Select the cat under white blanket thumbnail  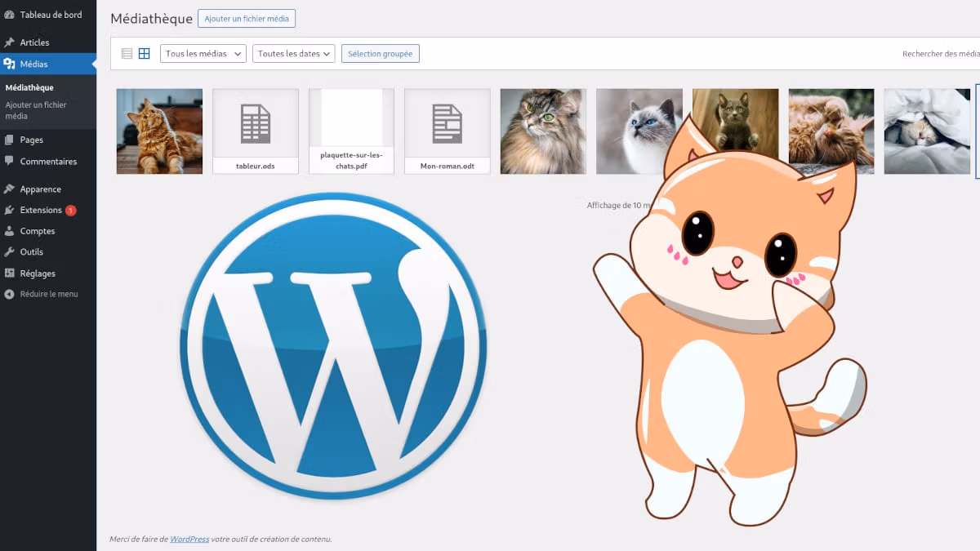click(927, 131)
